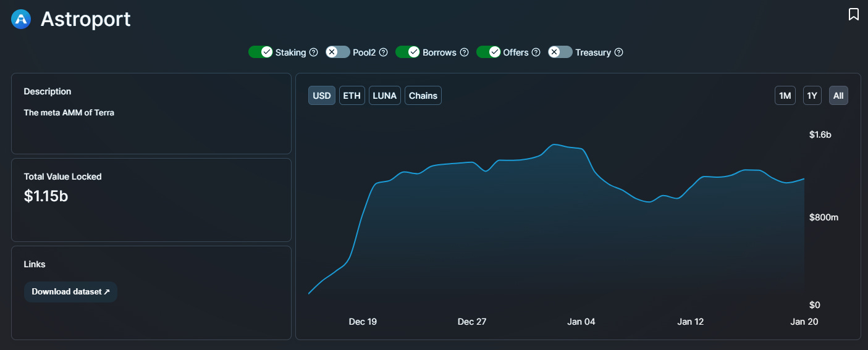Screen dimensions: 868x350
Task: Click the Links heading
Action: tap(35, 264)
